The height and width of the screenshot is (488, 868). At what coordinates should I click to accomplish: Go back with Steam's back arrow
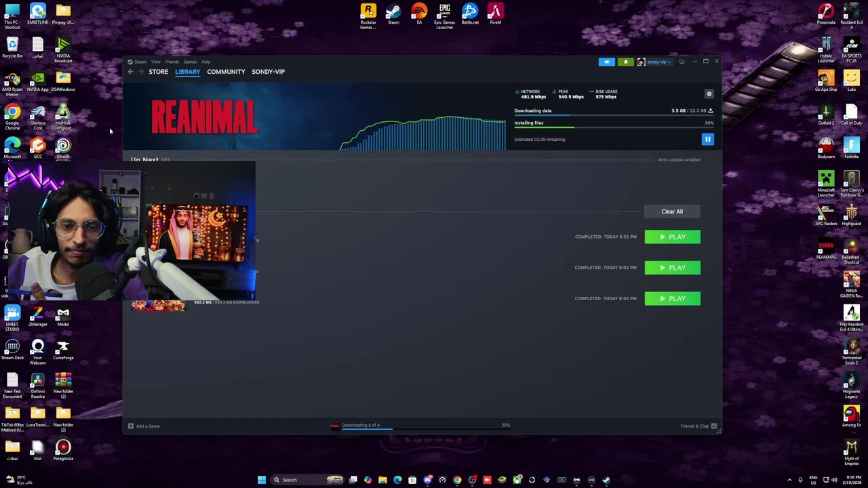(x=131, y=72)
